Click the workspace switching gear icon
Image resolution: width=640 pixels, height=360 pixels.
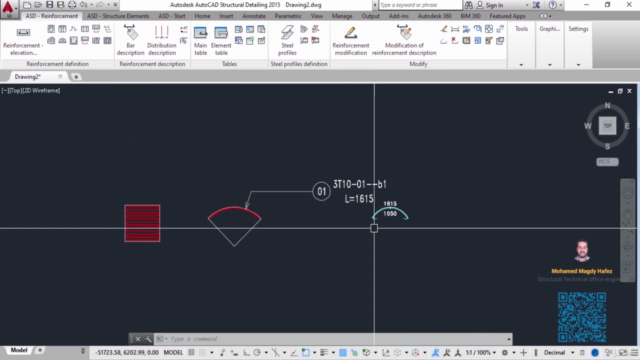coord(505,353)
